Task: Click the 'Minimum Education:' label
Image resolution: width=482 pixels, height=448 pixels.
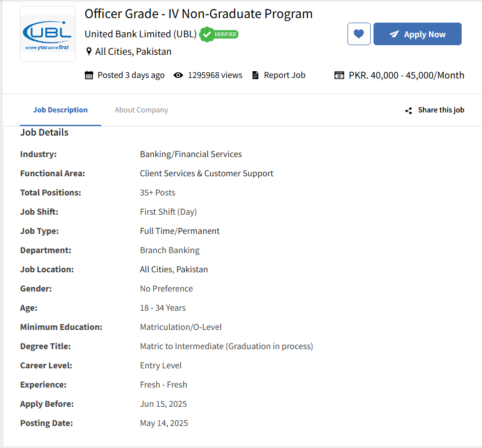Action: (61, 327)
